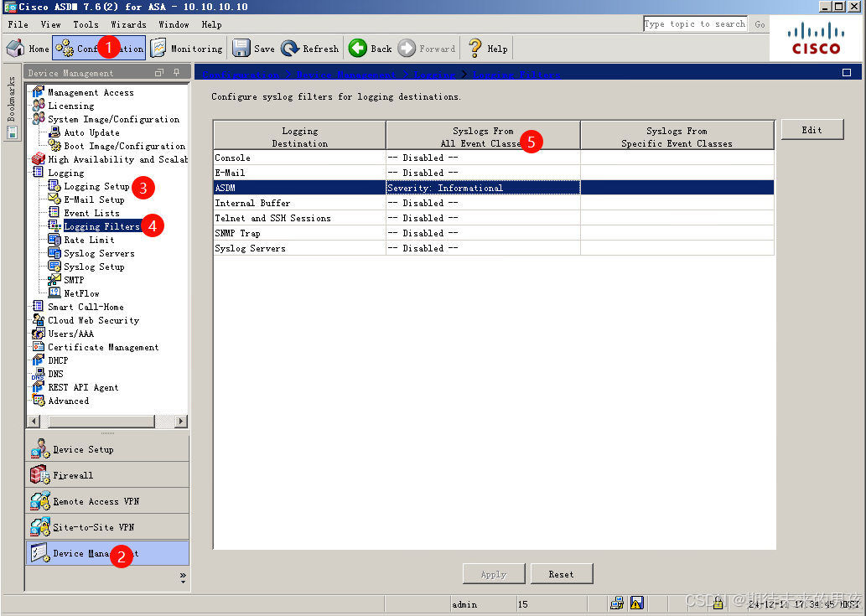Click the SMTP icon

[54, 280]
